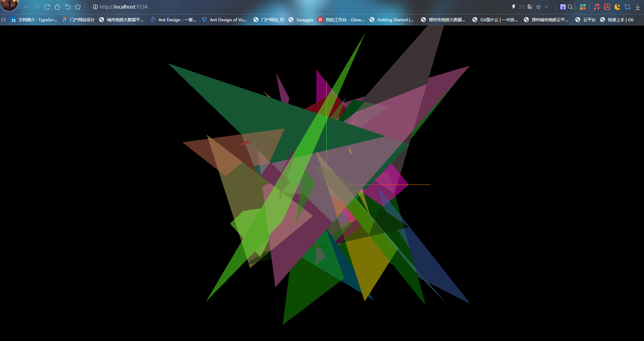Open the Ant Design - 一套... bookmark
The height and width of the screenshot is (341, 644).
tap(174, 20)
